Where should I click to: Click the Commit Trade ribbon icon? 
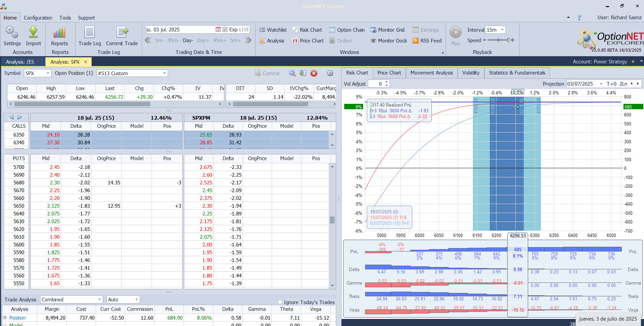[122, 36]
